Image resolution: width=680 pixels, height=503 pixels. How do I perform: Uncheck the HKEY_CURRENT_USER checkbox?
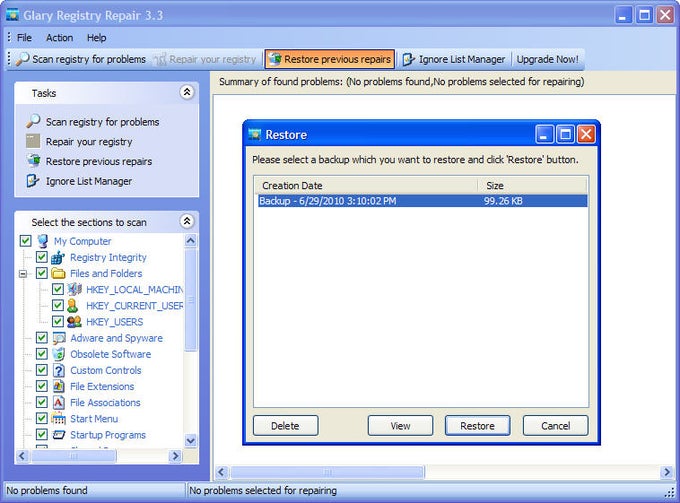(58, 305)
